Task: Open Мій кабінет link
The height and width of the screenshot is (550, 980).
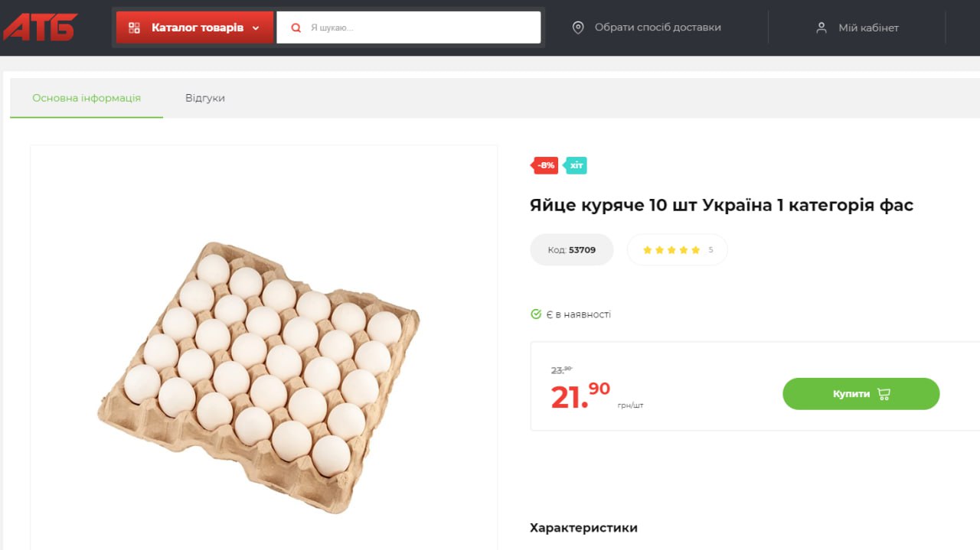Action: tap(868, 28)
